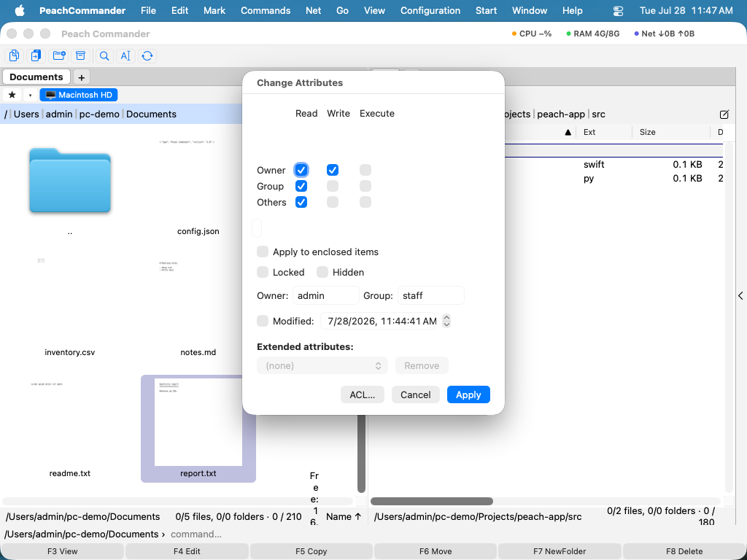Screen dimensions: 747x560
Task: Click the readme.txt file name
Action: coord(70,473)
